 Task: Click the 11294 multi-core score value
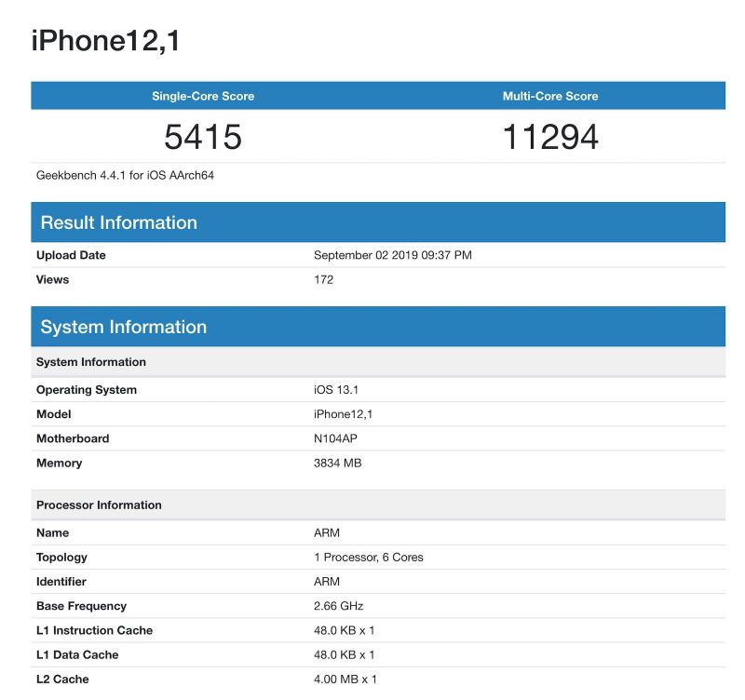coord(549,137)
